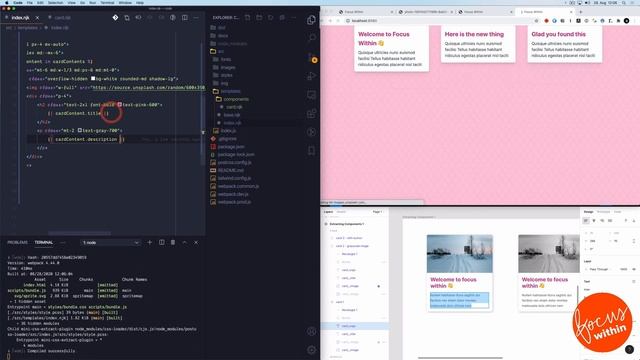
Task: Select grayscale card image on Figma canvas
Action: 549,253
